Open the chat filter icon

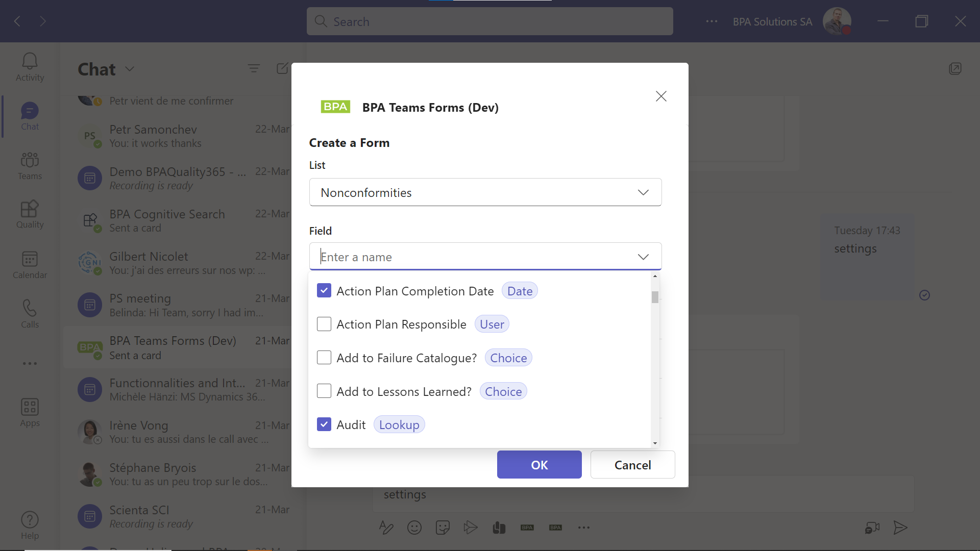tap(254, 68)
